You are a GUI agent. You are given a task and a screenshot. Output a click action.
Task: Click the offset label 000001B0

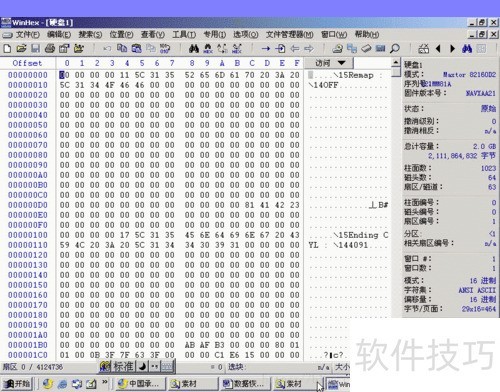28,345
